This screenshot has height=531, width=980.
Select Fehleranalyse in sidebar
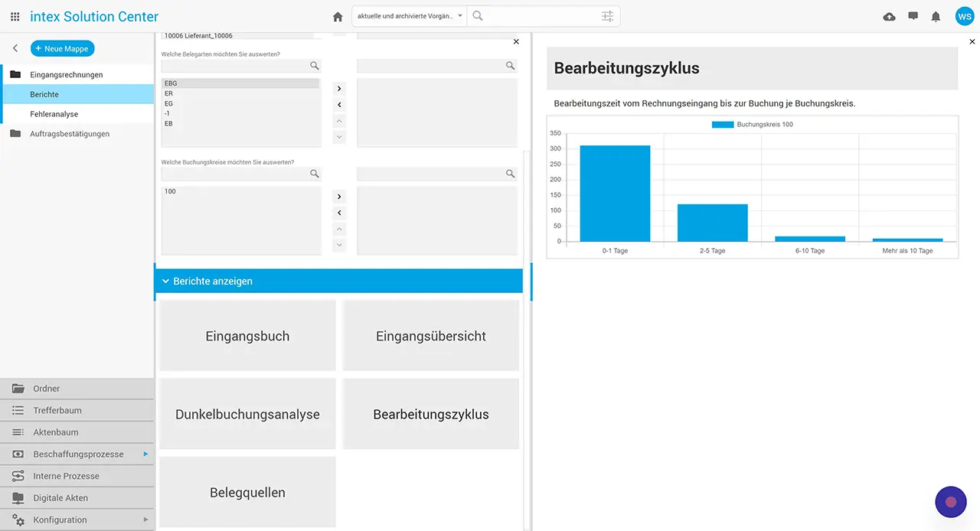tap(54, 114)
